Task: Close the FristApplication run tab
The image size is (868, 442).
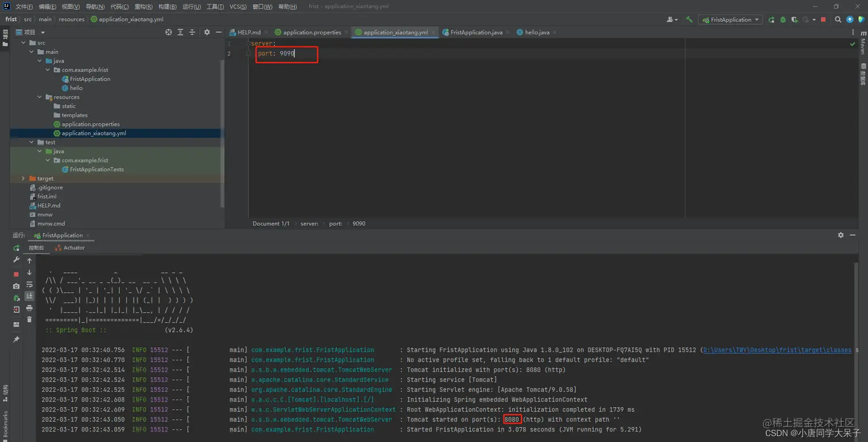Action: pos(88,236)
